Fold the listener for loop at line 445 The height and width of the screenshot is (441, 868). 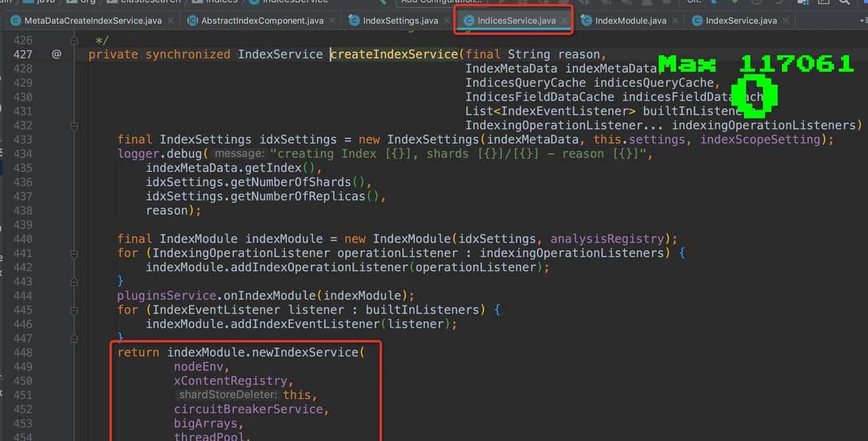point(73,310)
